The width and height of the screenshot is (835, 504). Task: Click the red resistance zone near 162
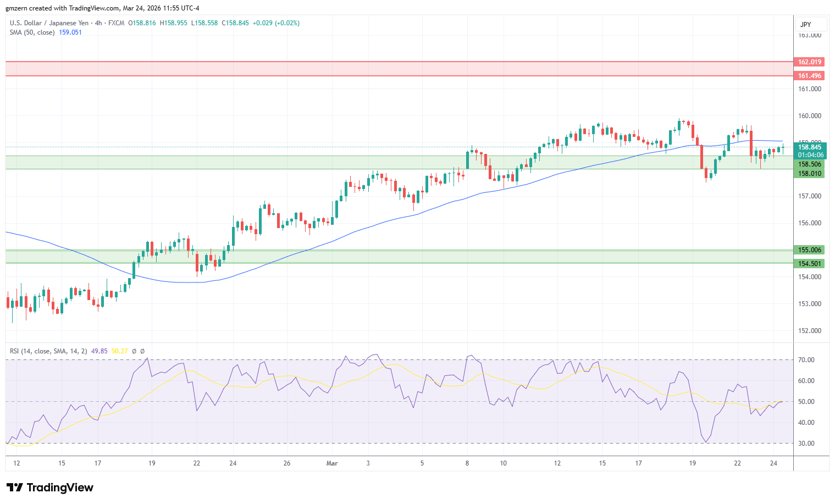tap(399, 69)
